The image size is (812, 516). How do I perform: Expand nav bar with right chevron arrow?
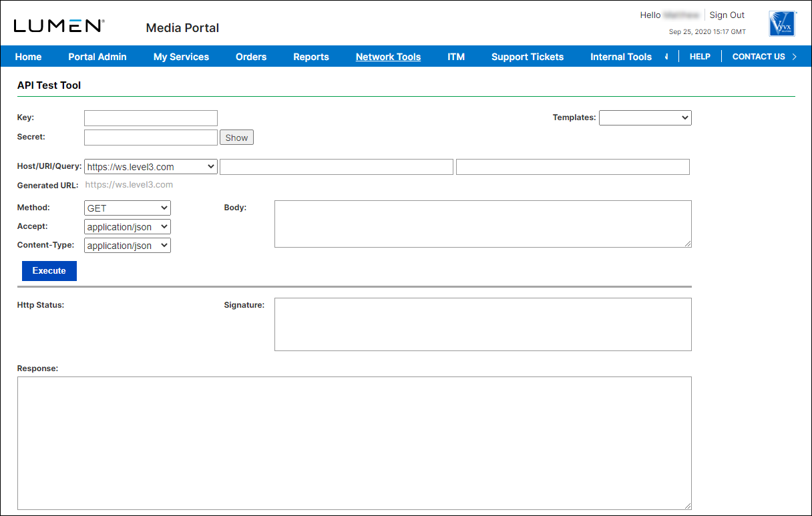pos(795,57)
